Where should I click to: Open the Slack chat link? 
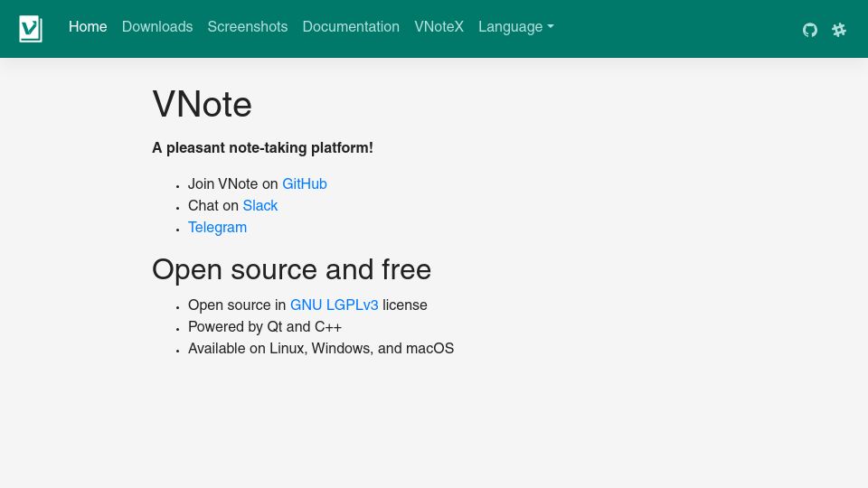coord(260,205)
